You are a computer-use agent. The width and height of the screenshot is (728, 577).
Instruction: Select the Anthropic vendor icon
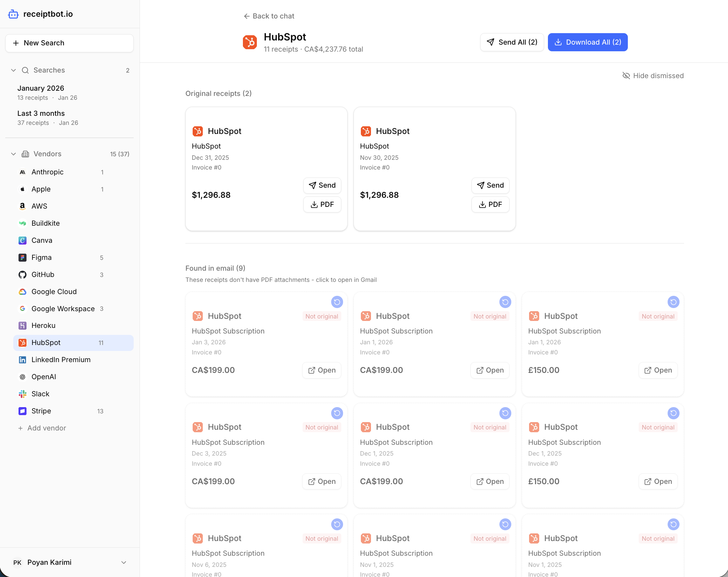(22, 172)
